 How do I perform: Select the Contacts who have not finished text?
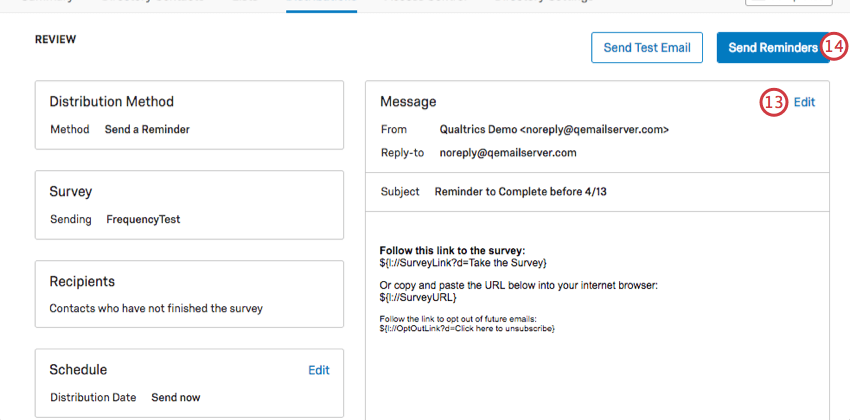tap(156, 308)
